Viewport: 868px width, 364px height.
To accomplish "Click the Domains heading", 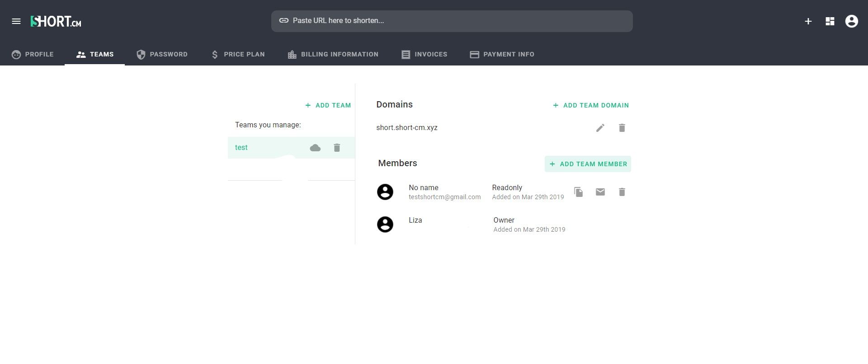I will coord(394,104).
